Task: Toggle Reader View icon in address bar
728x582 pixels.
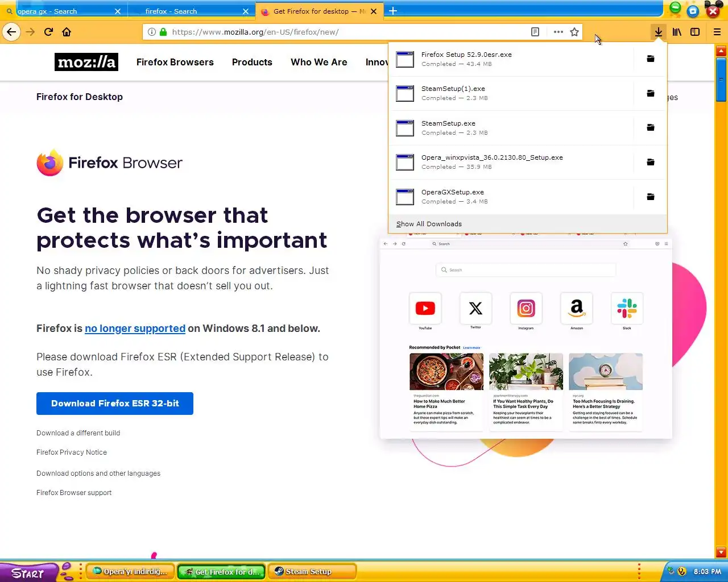Action: pyautogui.click(x=535, y=32)
